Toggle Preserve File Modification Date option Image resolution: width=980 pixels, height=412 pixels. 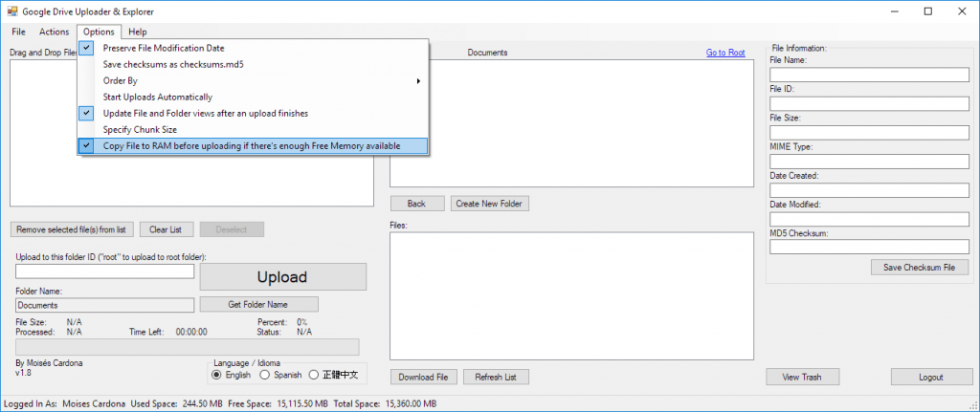pyautogui.click(x=253, y=48)
